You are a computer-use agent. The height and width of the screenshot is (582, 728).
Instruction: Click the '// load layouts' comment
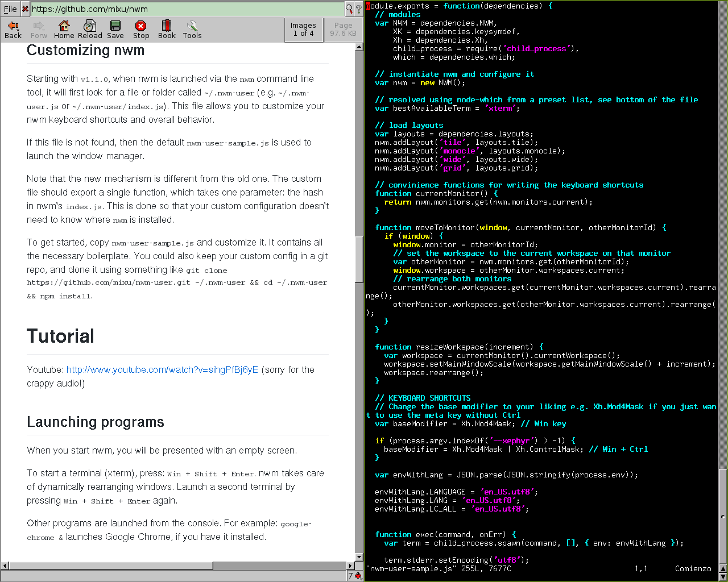[x=409, y=126]
